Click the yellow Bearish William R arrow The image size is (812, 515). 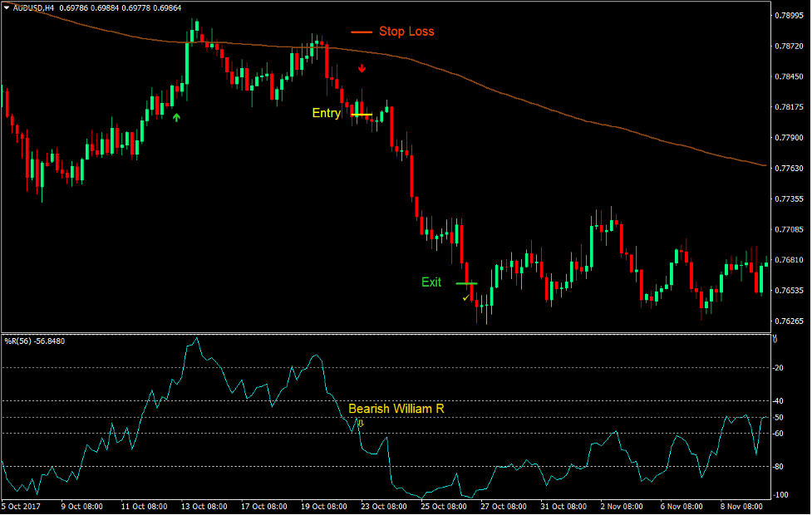pyautogui.click(x=361, y=423)
